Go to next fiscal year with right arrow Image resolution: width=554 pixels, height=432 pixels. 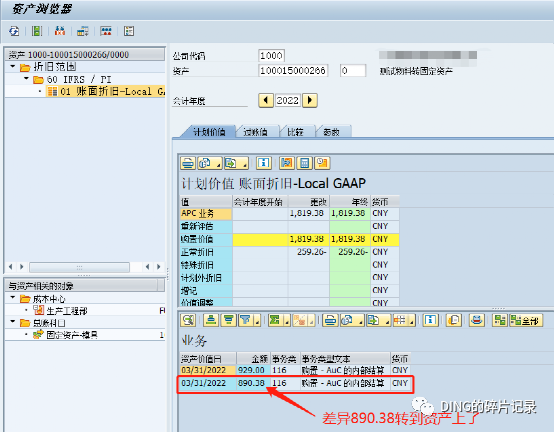pyautogui.click(x=310, y=100)
